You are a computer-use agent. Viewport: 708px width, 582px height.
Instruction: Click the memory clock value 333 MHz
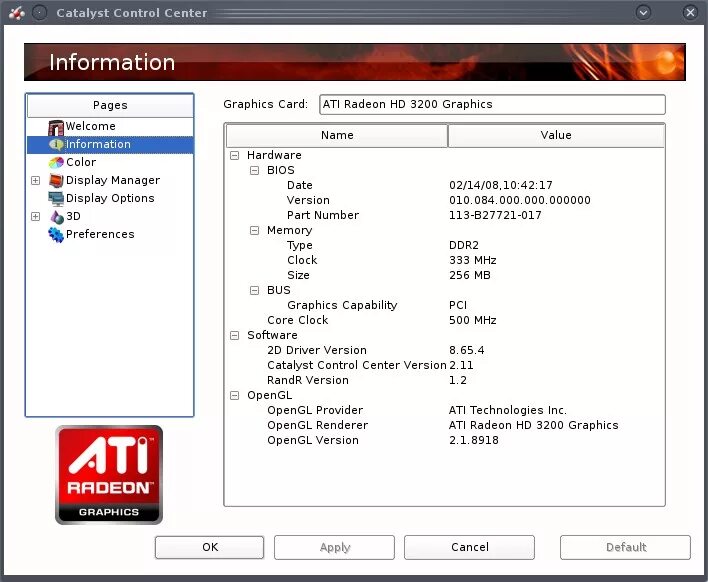[473, 260]
